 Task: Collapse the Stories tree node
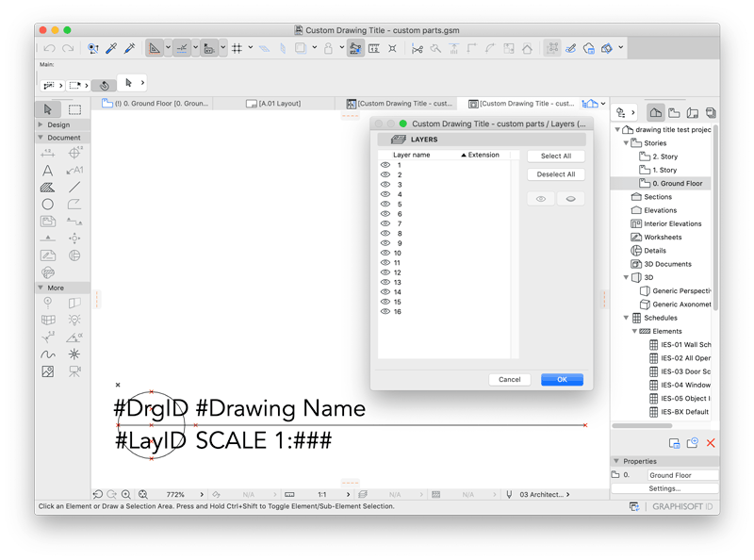point(626,143)
